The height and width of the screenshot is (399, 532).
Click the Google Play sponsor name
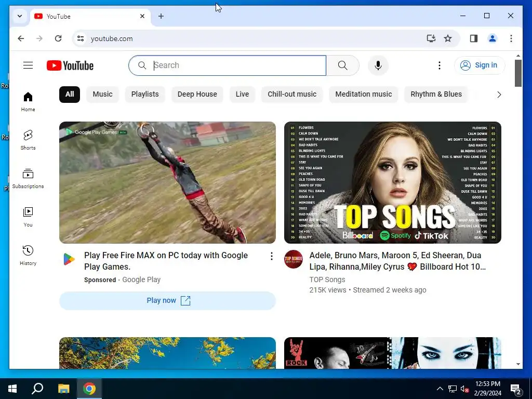point(141,280)
